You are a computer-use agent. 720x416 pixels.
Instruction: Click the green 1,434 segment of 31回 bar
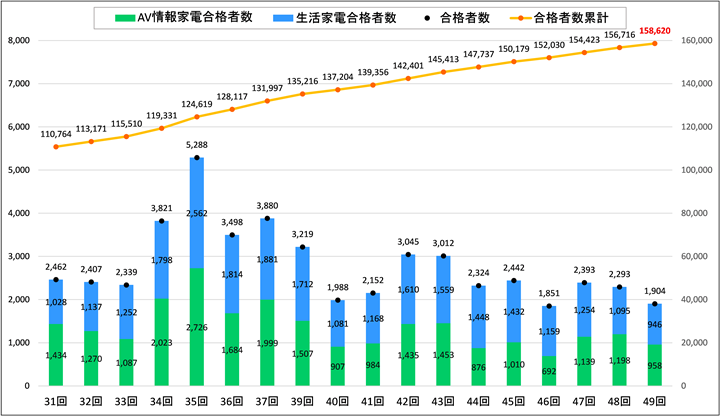(56, 355)
